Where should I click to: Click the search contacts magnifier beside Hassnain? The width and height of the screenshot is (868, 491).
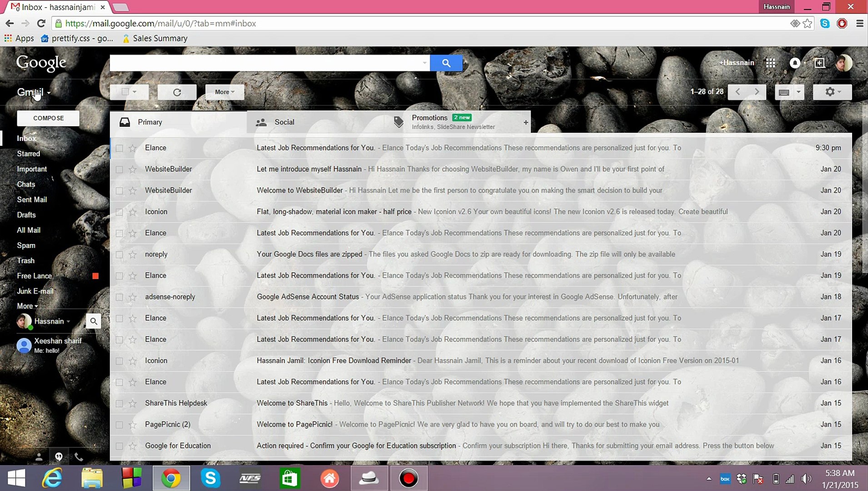pos(93,321)
